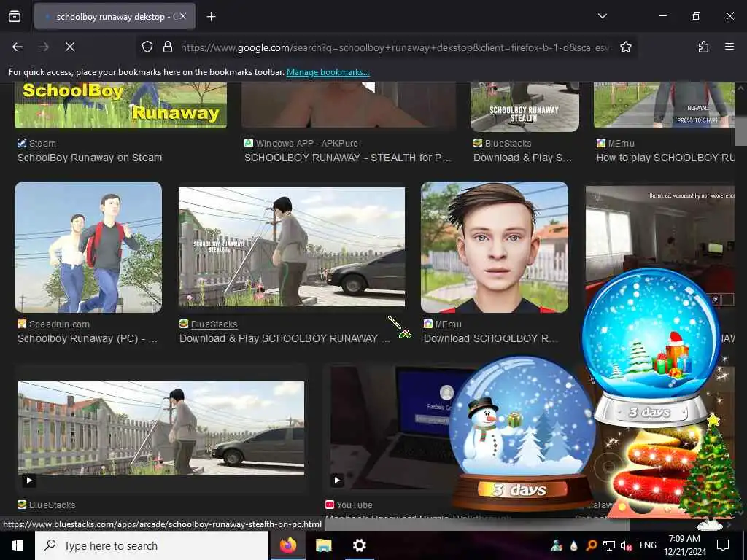Open the Extensions puzzle icon
The height and width of the screenshot is (560, 747).
[x=703, y=47]
